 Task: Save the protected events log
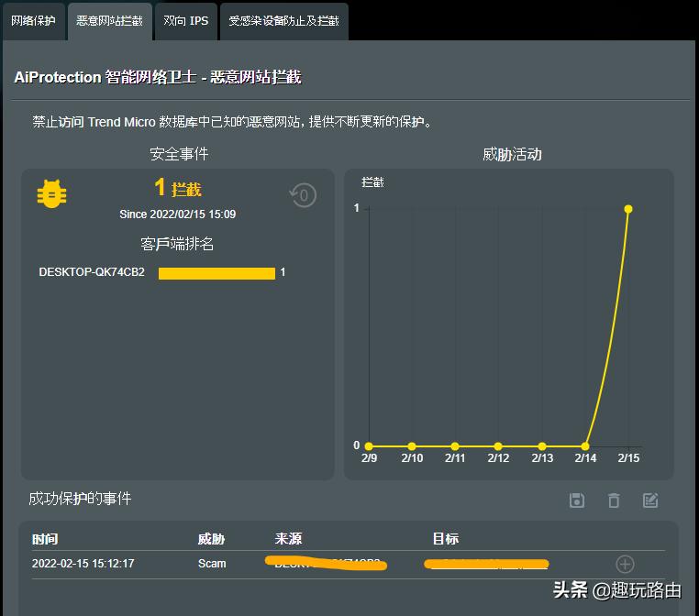click(x=577, y=500)
